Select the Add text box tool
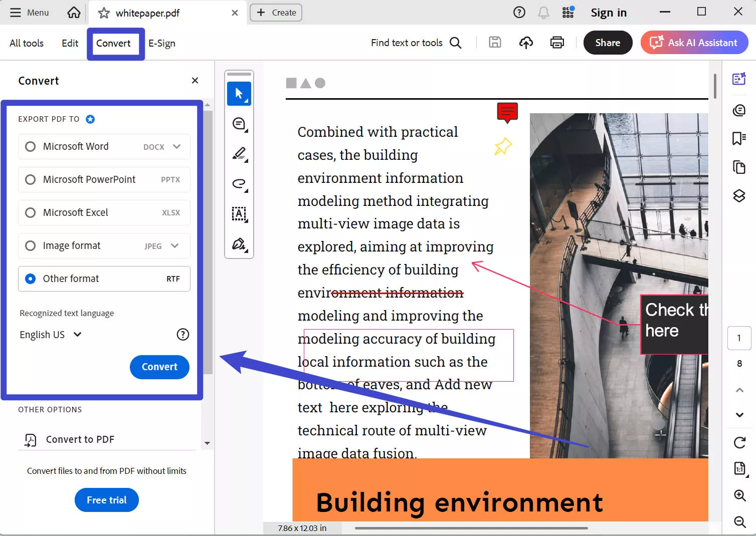756x536 pixels. (239, 214)
